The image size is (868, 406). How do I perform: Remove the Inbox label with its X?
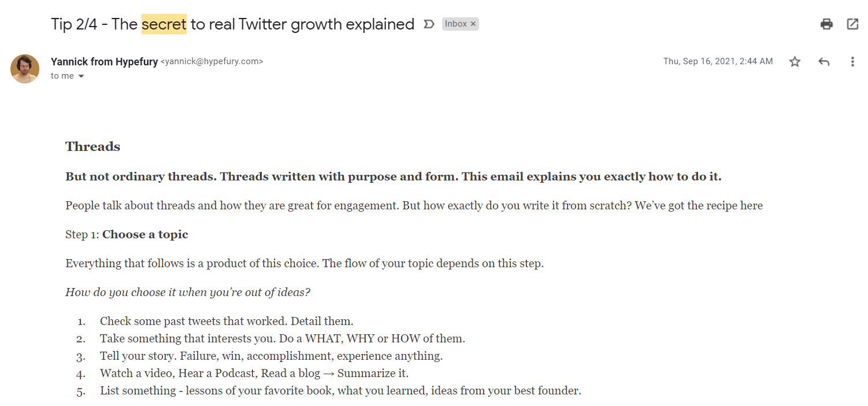[473, 24]
